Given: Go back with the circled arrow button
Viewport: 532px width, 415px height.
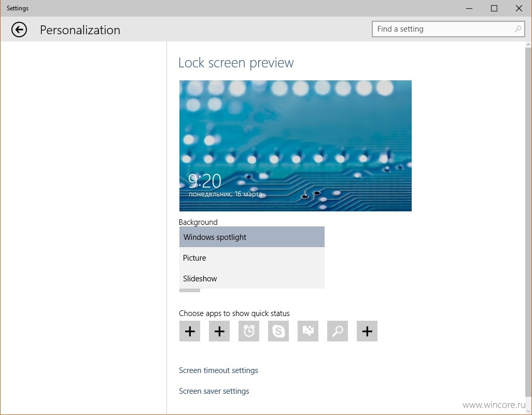Looking at the screenshot, I should [x=19, y=30].
